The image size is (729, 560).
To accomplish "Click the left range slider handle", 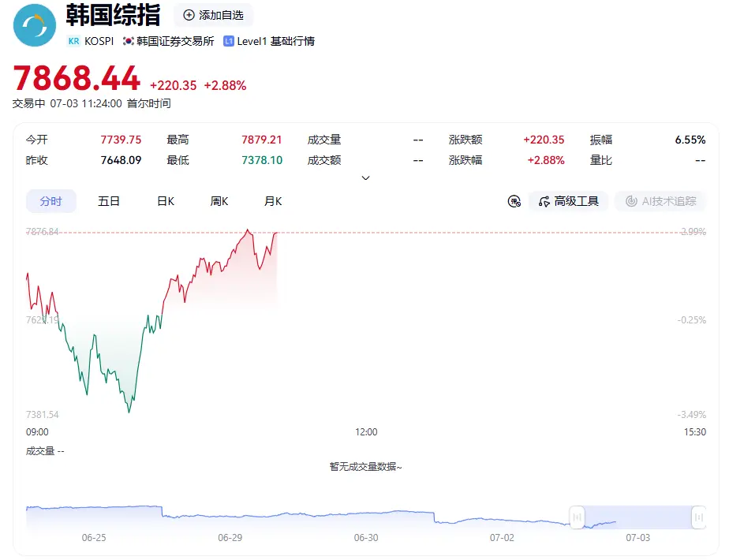I will point(577,517).
